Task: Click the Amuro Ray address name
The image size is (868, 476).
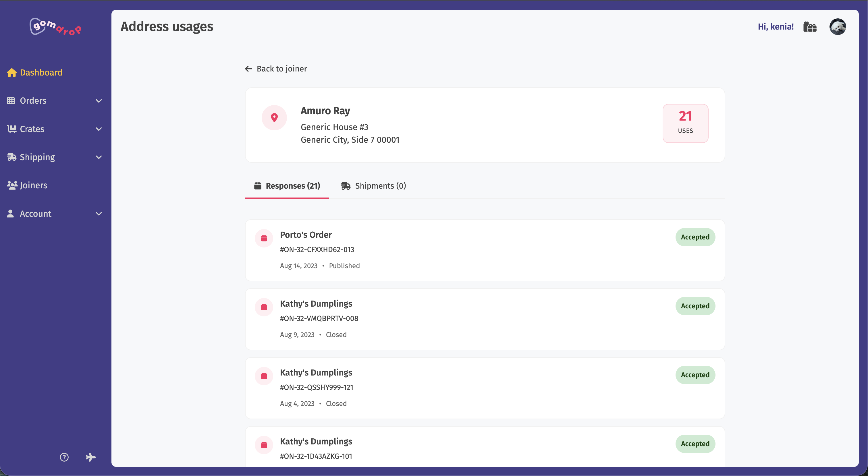Action: tap(325, 111)
